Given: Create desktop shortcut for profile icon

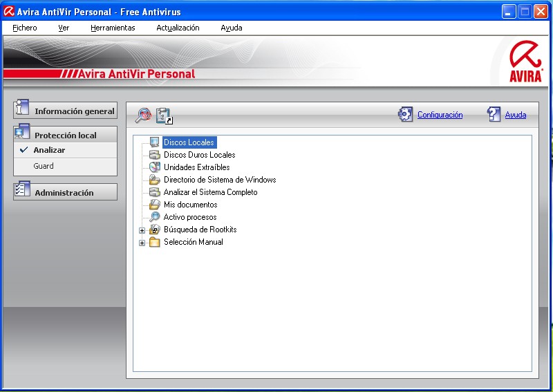Looking at the screenshot, I should [x=165, y=115].
